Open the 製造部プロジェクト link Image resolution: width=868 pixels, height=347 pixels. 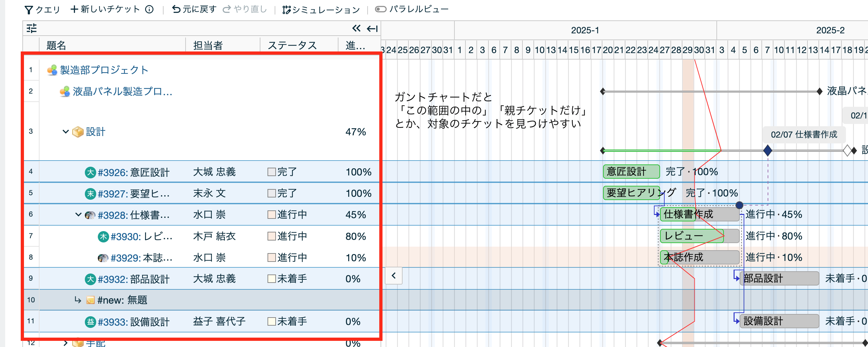click(104, 70)
